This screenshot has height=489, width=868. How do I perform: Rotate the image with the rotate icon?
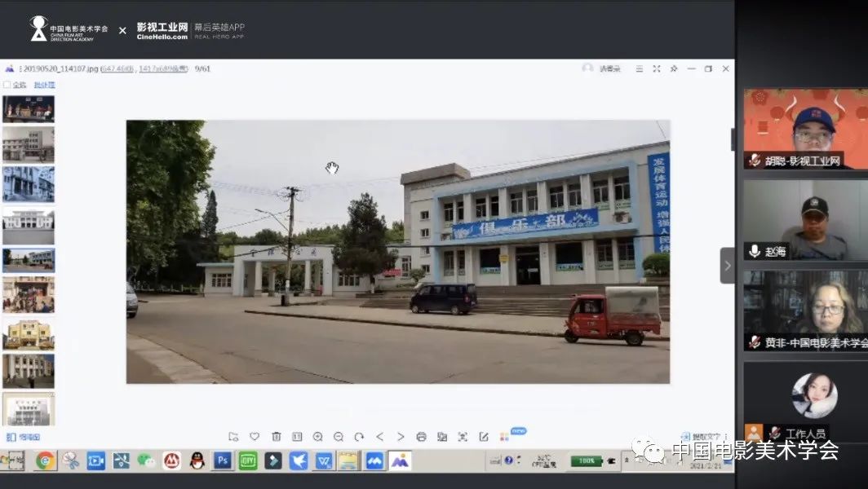point(359,437)
